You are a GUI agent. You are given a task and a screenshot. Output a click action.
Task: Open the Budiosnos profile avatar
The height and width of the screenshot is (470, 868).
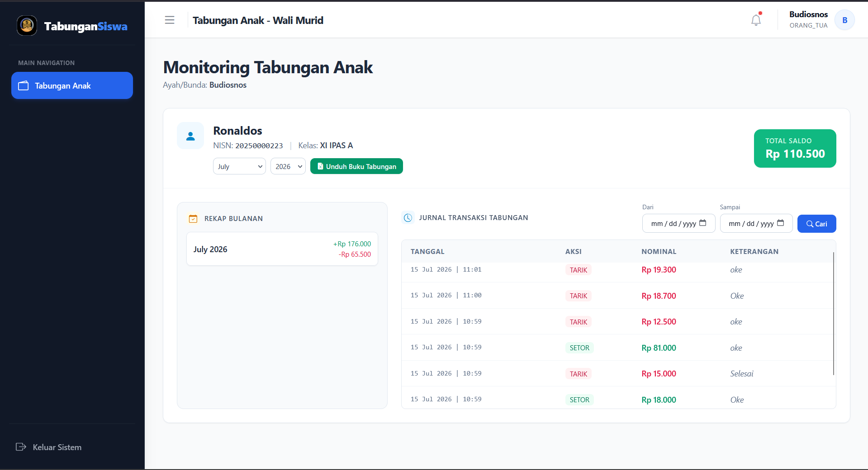click(x=844, y=20)
